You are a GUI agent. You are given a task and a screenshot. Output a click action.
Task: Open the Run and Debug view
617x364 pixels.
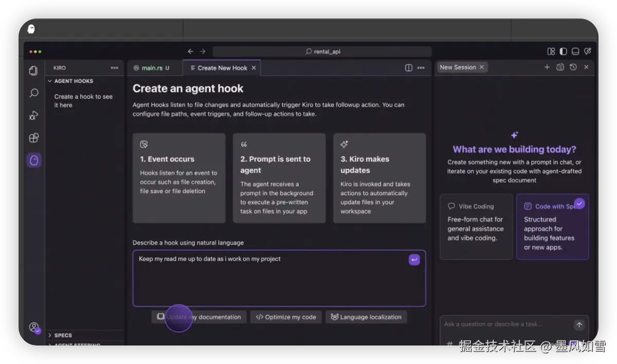[x=34, y=116]
